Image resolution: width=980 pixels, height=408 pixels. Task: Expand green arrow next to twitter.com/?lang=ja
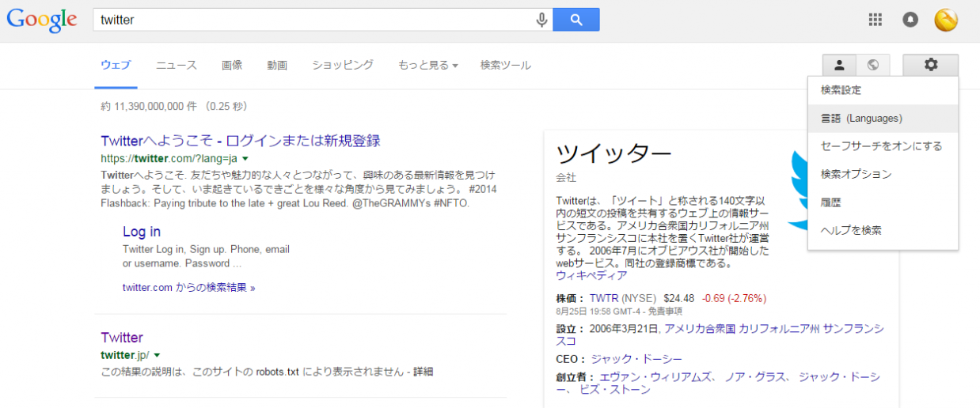(245, 158)
